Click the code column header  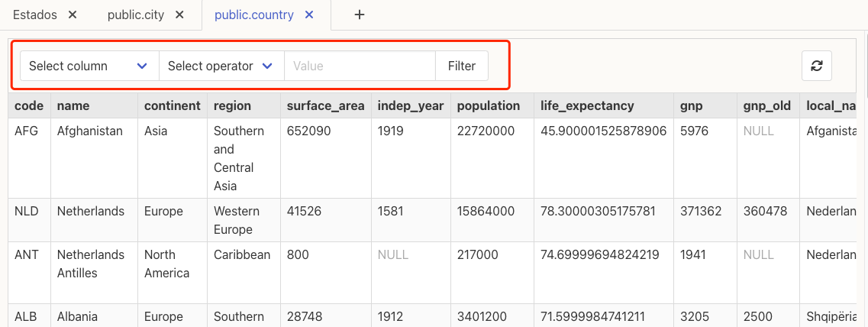(x=29, y=105)
